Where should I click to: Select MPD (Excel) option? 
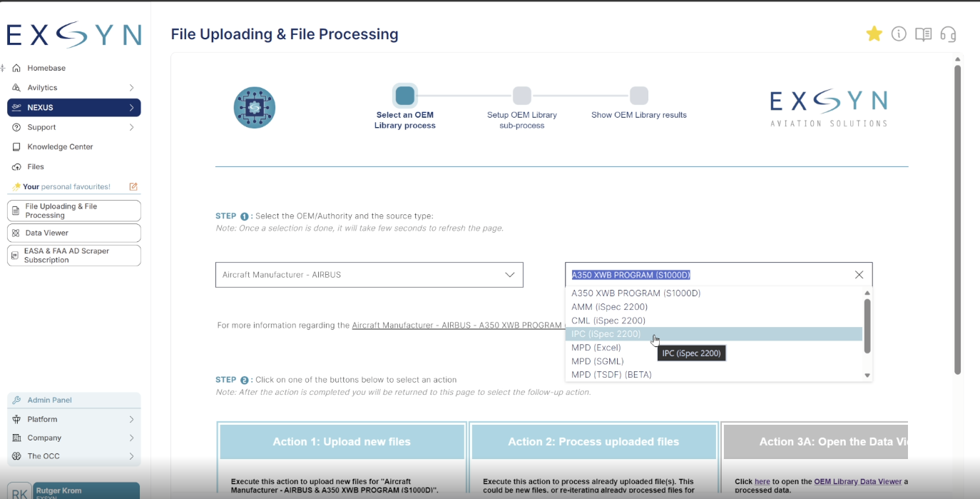(714, 348)
